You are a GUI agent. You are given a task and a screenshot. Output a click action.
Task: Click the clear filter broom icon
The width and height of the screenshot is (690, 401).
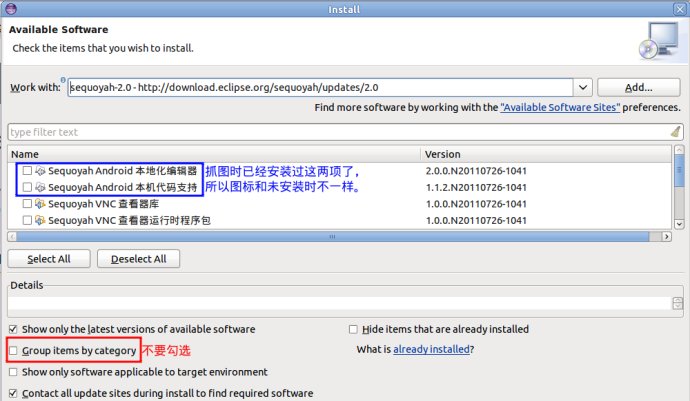(x=675, y=132)
